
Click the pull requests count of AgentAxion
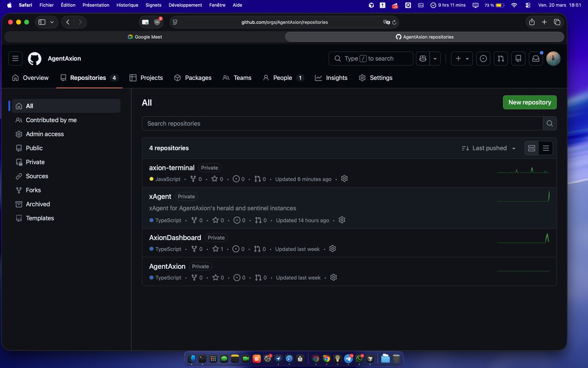point(261,278)
